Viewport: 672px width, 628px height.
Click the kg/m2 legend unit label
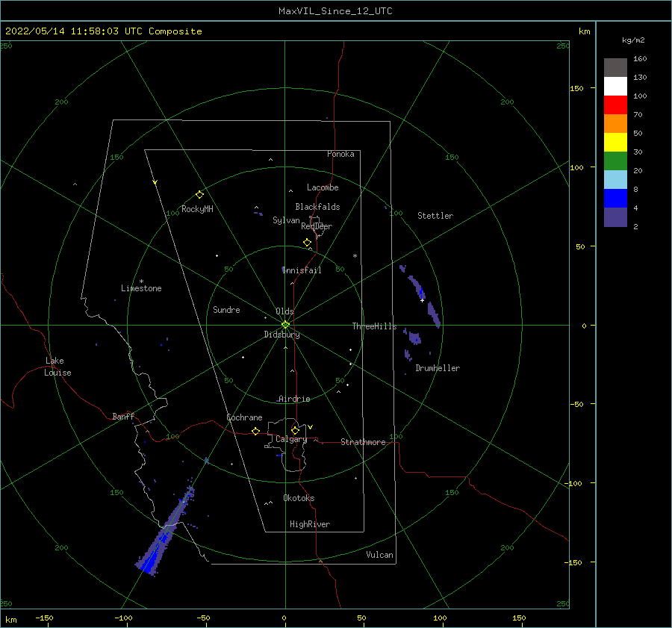point(633,40)
